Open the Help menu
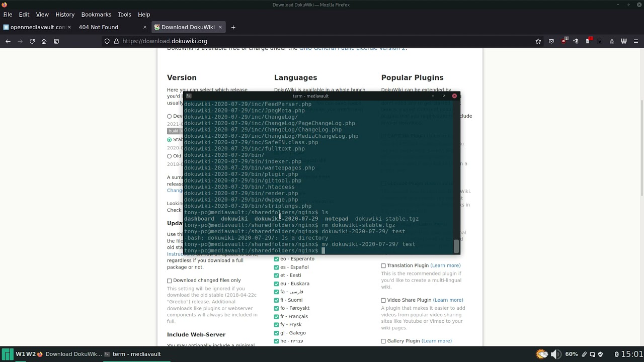This screenshot has width=644, height=362. [x=144, y=15]
